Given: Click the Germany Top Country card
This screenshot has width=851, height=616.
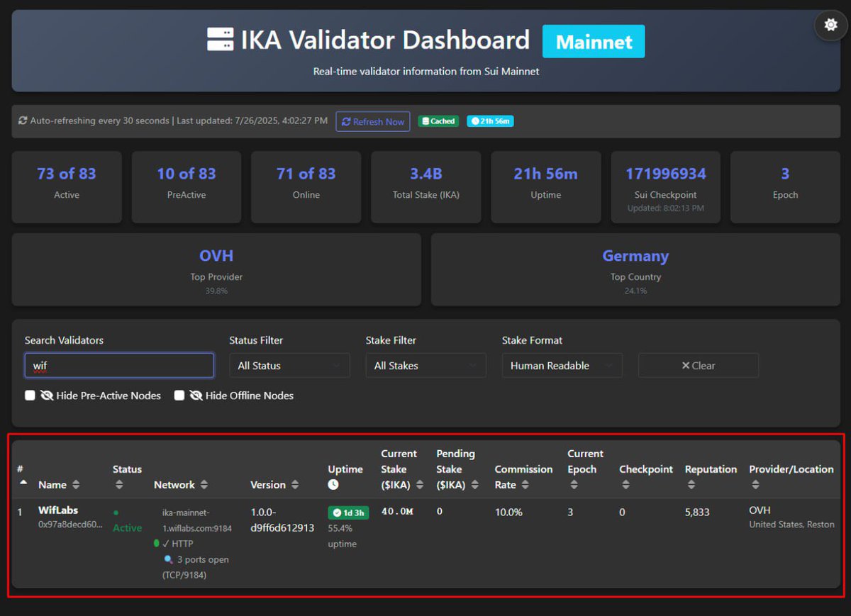Looking at the screenshot, I should (x=635, y=270).
